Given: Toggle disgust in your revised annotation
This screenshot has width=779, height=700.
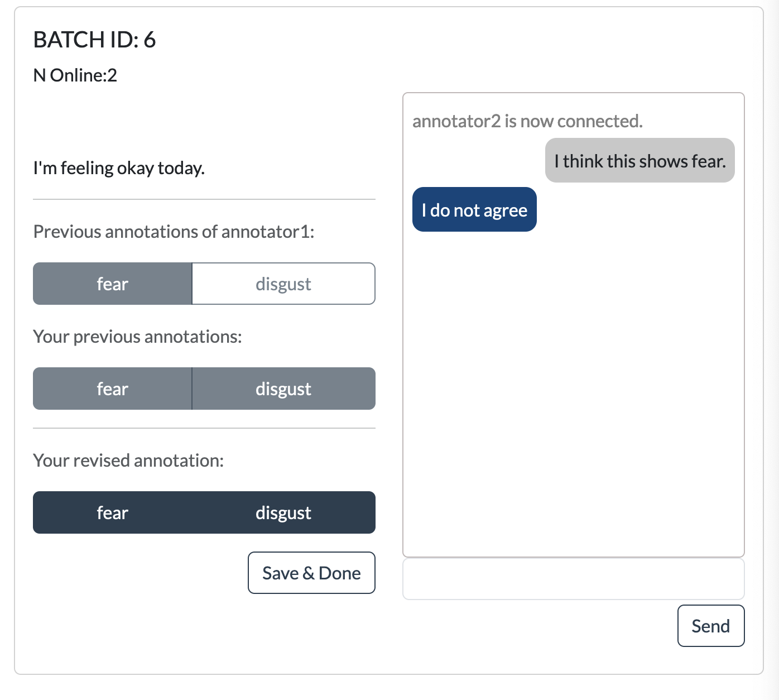Looking at the screenshot, I should click(283, 512).
